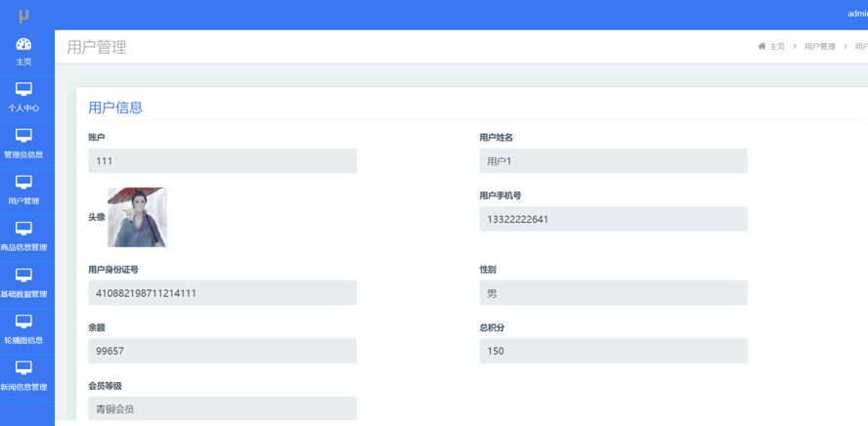Screen dimensions: 868x426
Task: Open 新闻信息管理 sidebar icon
Action: tap(23, 368)
